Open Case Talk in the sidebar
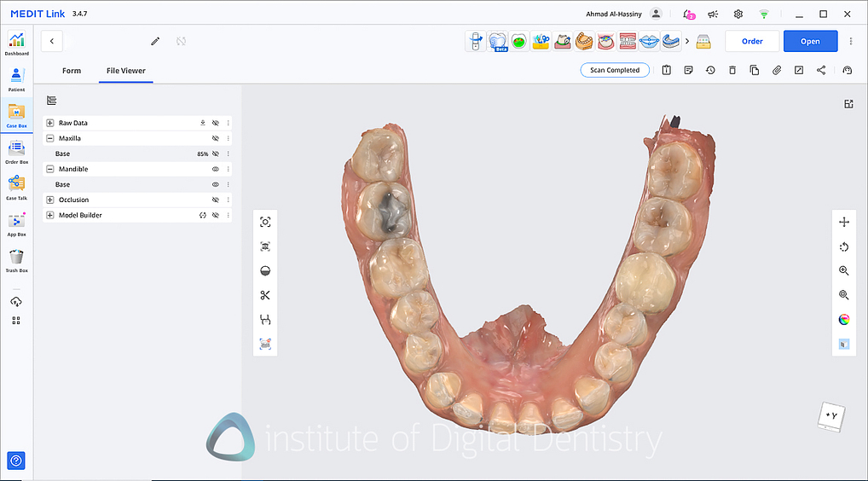 16,188
